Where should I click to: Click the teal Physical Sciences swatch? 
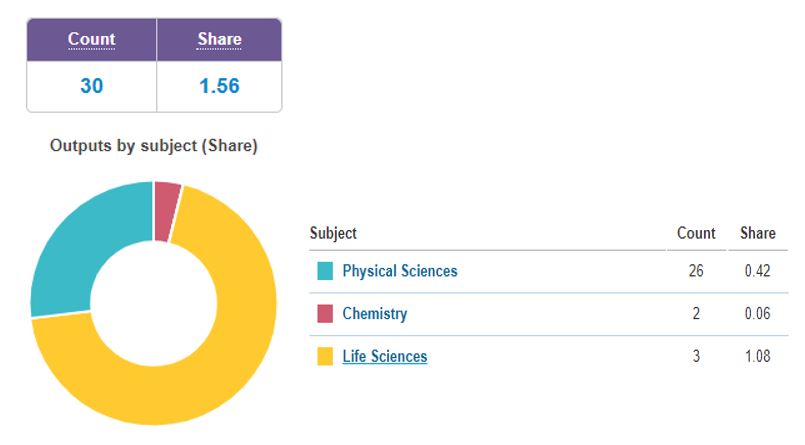(x=325, y=270)
